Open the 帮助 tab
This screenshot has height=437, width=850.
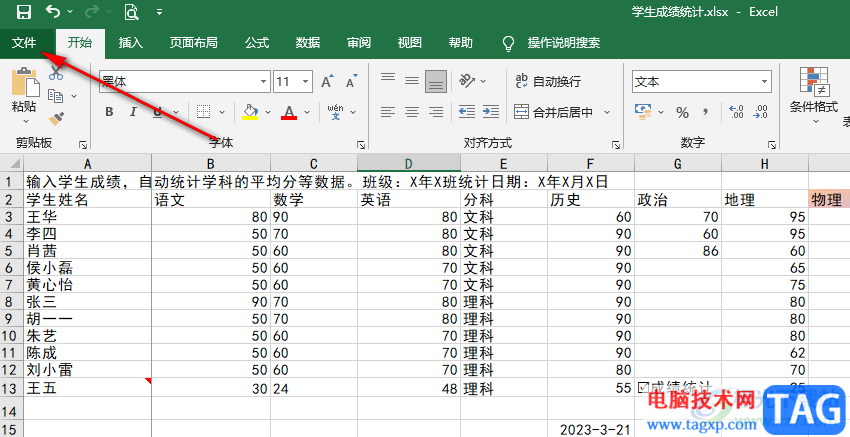click(461, 43)
